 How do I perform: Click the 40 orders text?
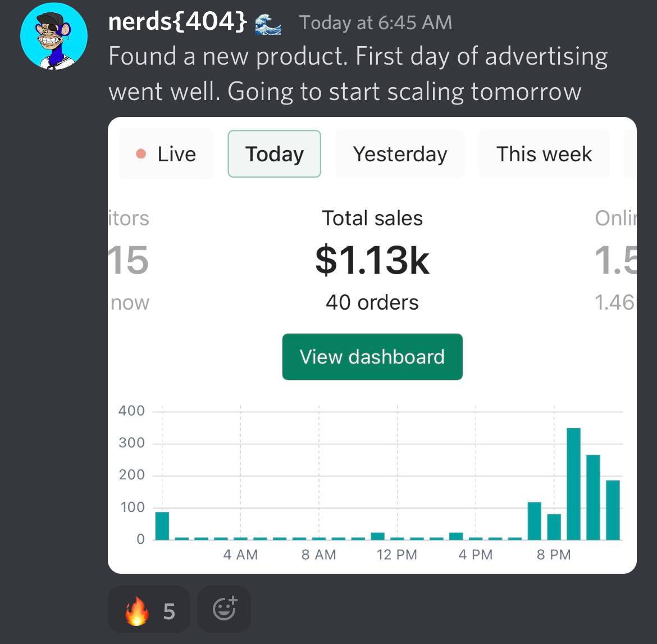tap(372, 303)
